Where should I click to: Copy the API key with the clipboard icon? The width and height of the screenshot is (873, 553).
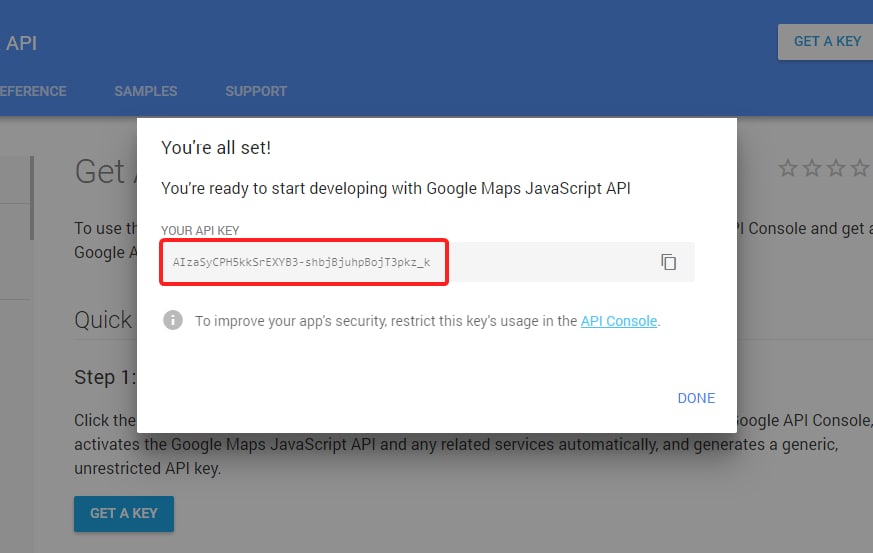(x=668, y=262)
